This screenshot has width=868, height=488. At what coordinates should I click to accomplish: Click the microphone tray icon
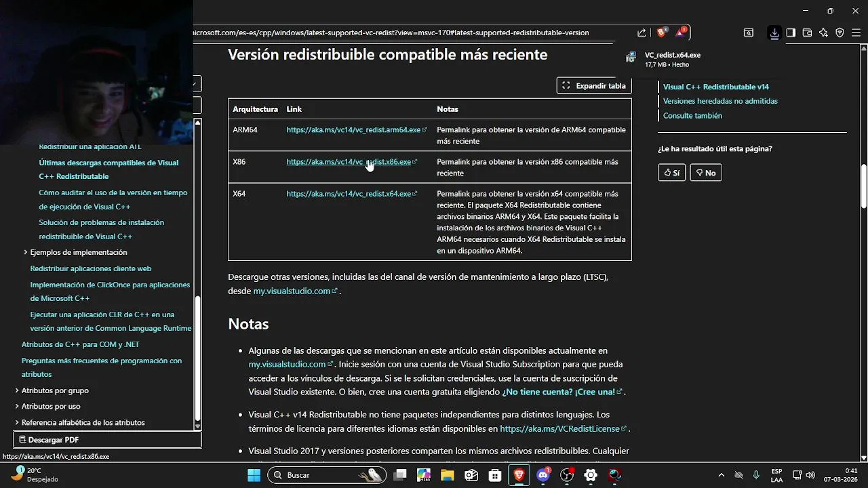(756, 475)
